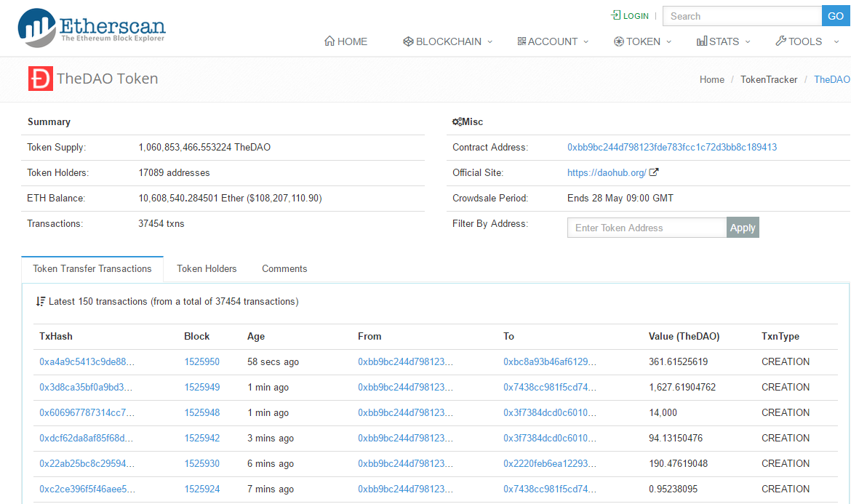Image resolution: width=851 pixels, height=504 pixels.
Task: Open block 1525942
Action: [202, 439]
